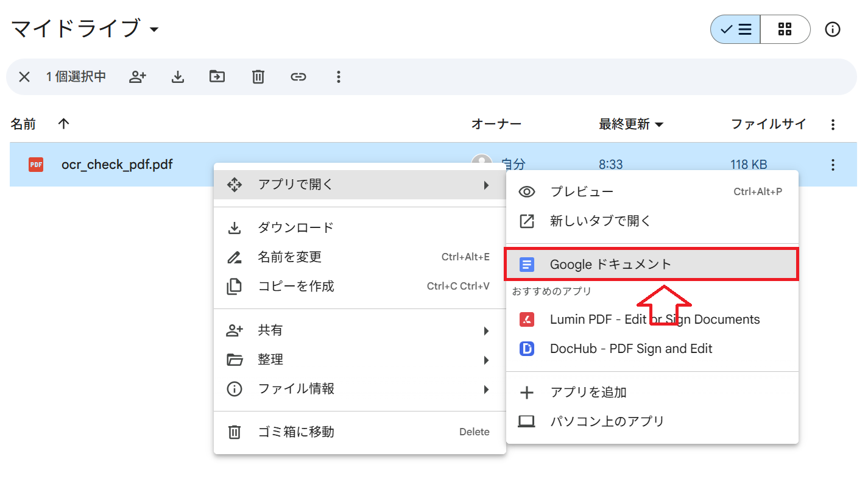The width and height of the screenshot is (868, 481).
Task: Click the move-to-folder icon in selection toolbar
Action: (x=217, y=76)
